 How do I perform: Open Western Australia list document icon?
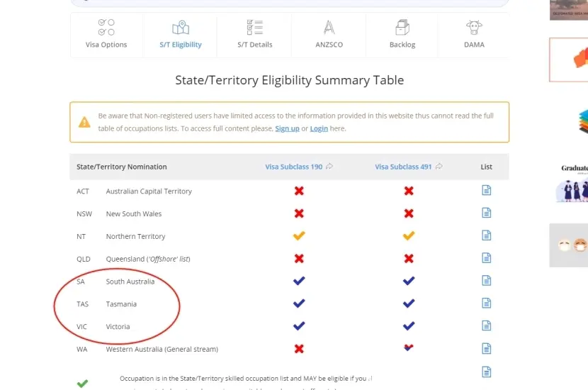tap(487, 349)
